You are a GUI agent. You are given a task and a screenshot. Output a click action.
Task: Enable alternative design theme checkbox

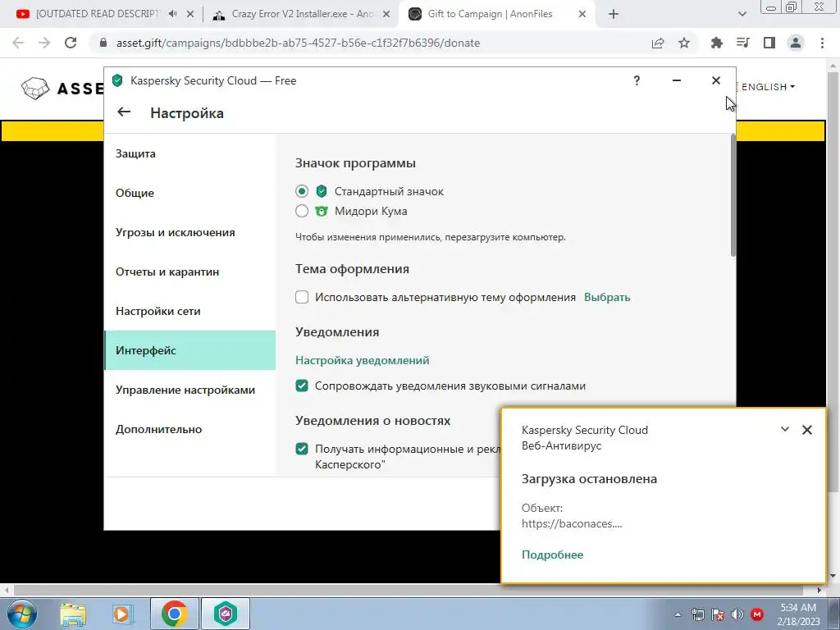[302, 297]
